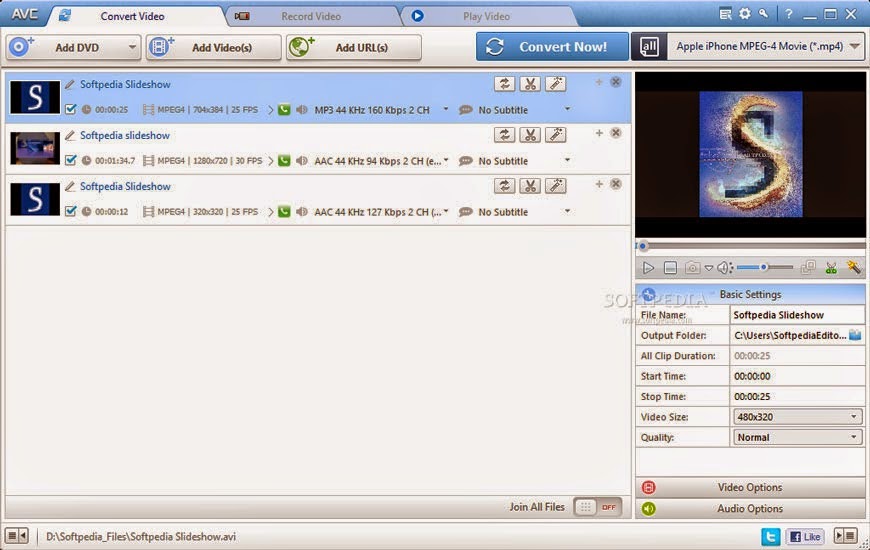Select the first video thumbnail with S logo
The height and width of the screenshot is (550, 870).
pos(35,97)
